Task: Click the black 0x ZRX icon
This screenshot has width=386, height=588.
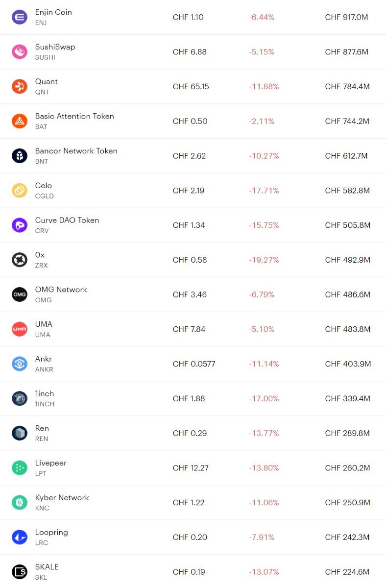Action: 20,260
